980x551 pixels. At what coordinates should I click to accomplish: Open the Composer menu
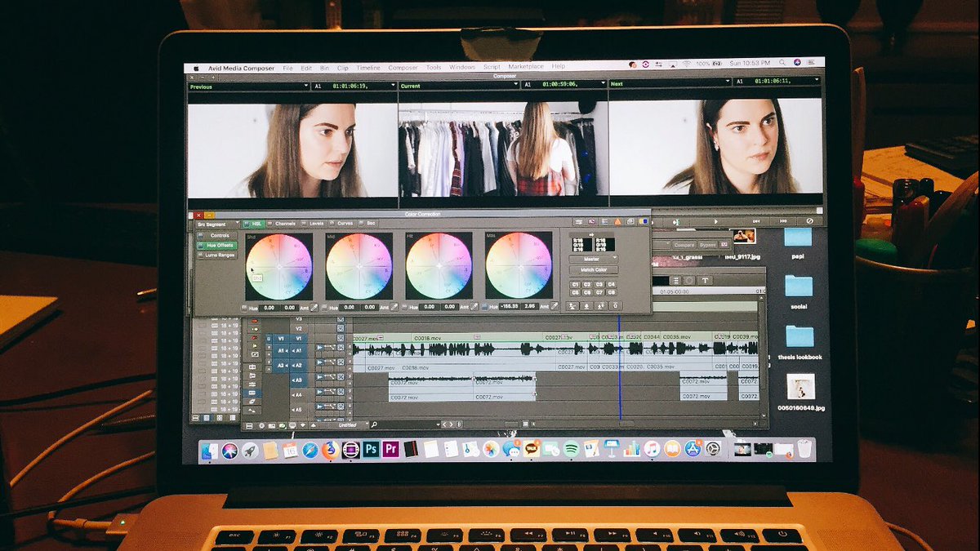[403, 67]
